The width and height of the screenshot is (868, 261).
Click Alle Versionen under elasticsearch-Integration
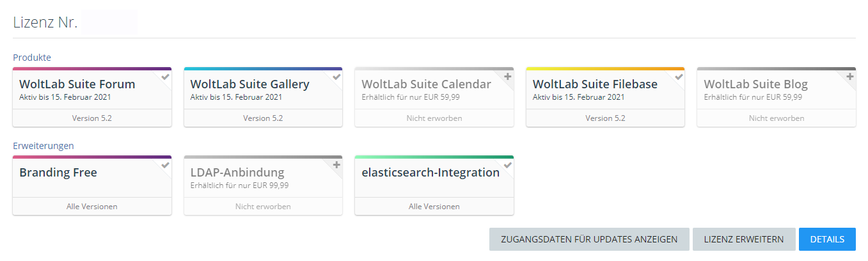click(x=434, y=207)
